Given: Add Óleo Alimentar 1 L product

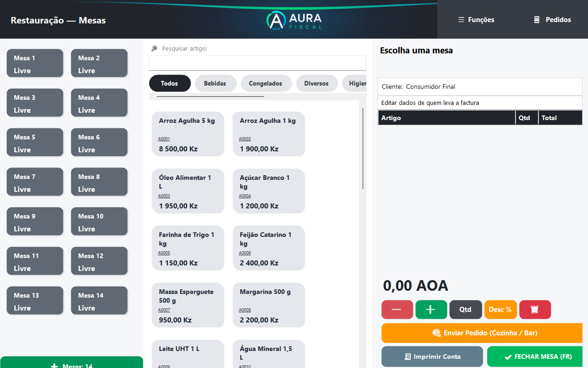Looking at the screenshot, I should click(x=188, y=191).
